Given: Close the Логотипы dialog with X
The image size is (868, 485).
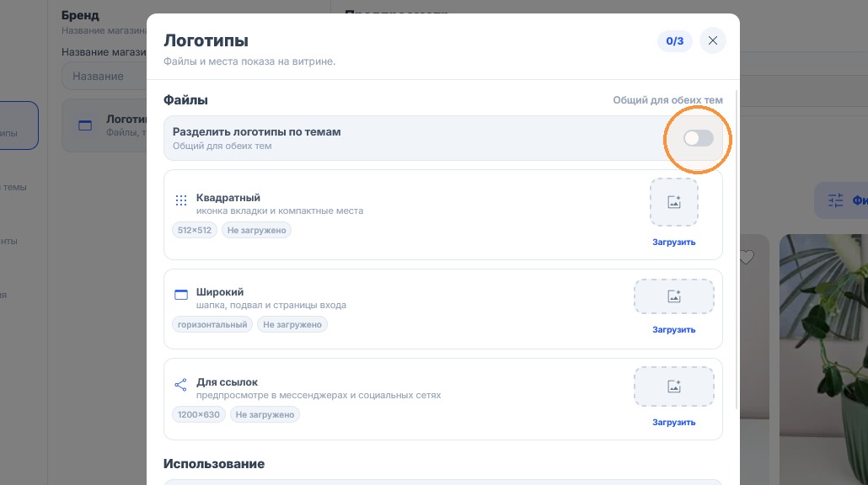Looking at the screenshot, I should coord(712,40).
